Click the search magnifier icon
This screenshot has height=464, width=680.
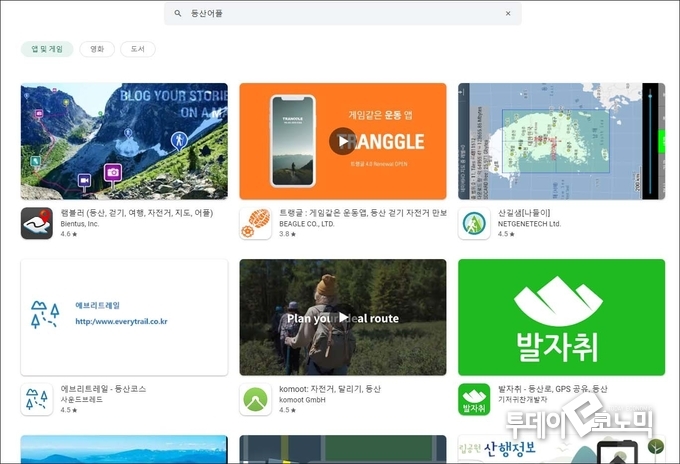pyautogui.click(x=178, y=13)
